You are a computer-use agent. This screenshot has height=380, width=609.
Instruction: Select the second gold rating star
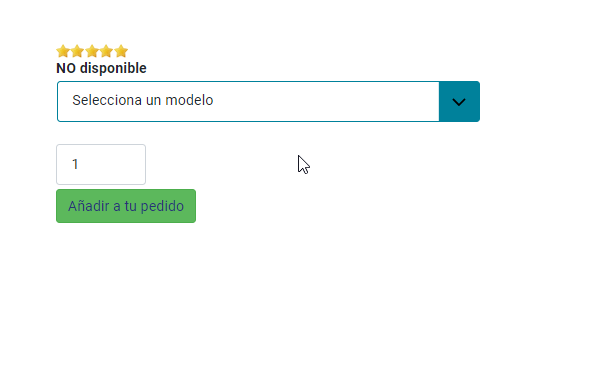click(77, 51)
